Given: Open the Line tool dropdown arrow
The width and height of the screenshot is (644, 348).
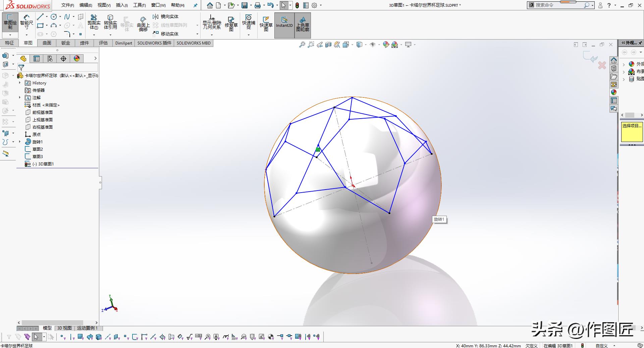Looking at the screenshot, I should point(47,17).
